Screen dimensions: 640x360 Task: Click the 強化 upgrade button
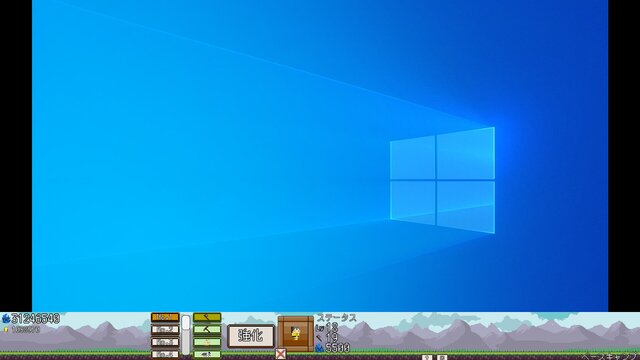click(251, 336)
